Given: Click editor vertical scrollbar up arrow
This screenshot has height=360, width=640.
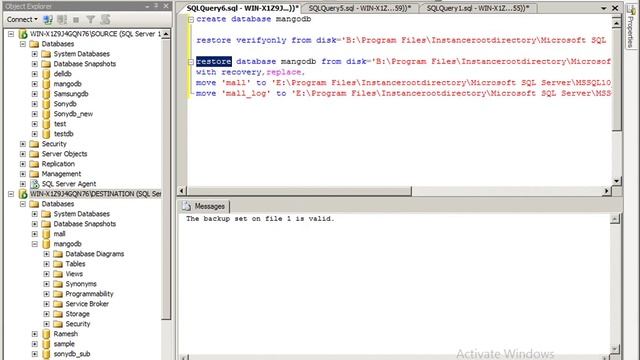Looking at the screenshot, I should click(x=616, y=23).
